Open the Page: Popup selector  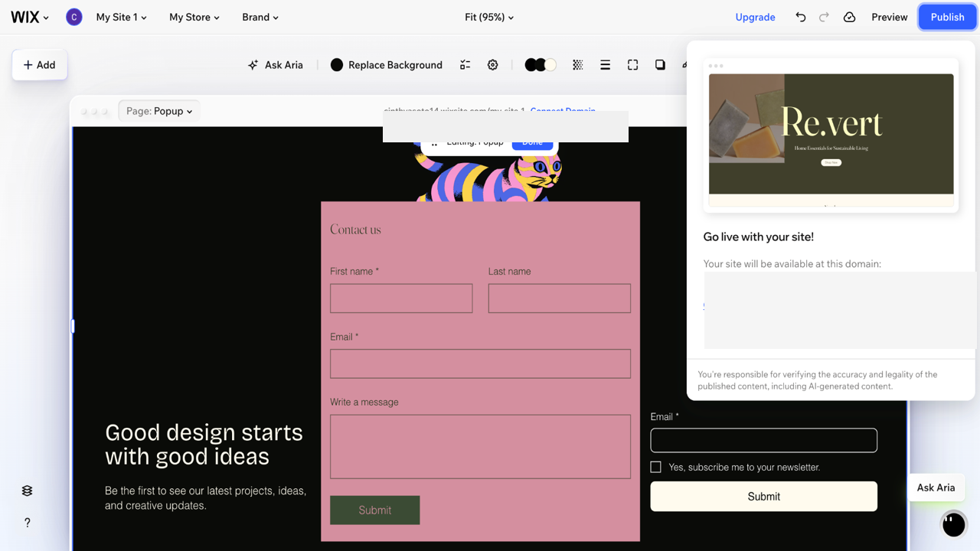coord(159,111)
